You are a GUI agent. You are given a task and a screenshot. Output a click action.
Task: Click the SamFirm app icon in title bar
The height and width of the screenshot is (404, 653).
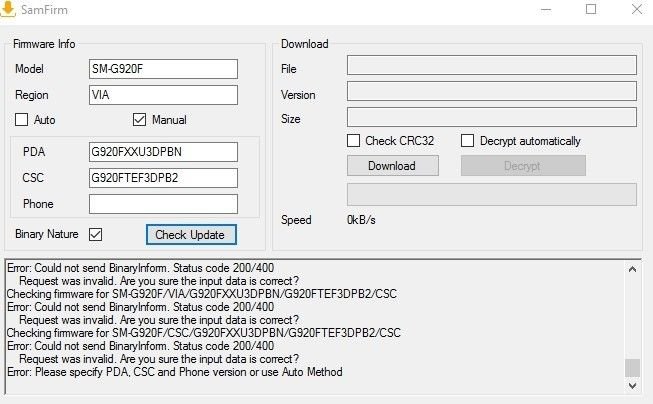point(7,9)
